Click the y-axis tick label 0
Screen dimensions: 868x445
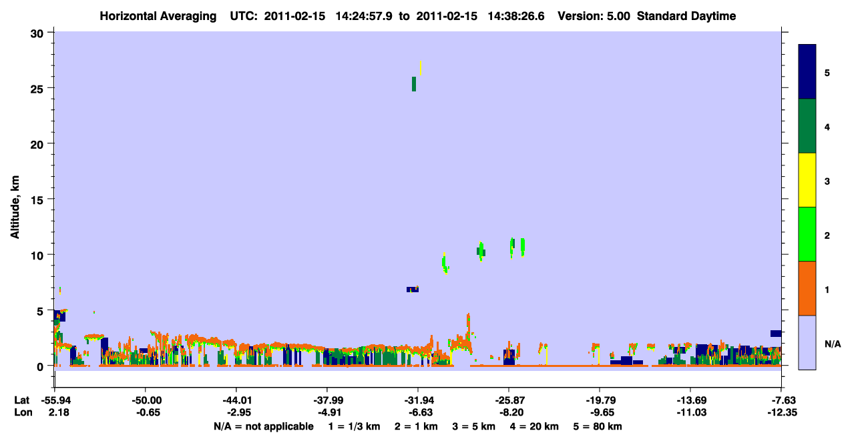(41, 366)
